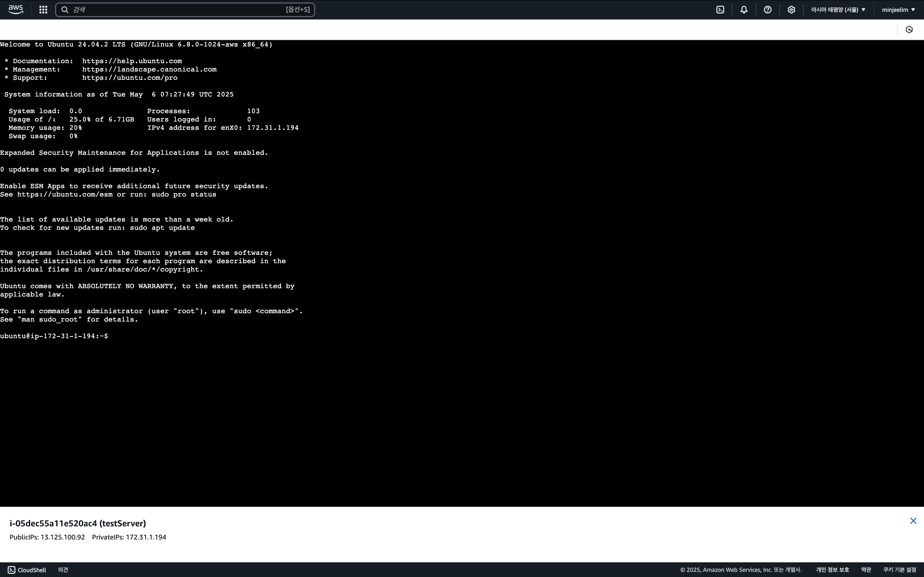924x577 pixels.
Task: Click the PublicIPs 13.125.100.92 text
Action: 47,537
